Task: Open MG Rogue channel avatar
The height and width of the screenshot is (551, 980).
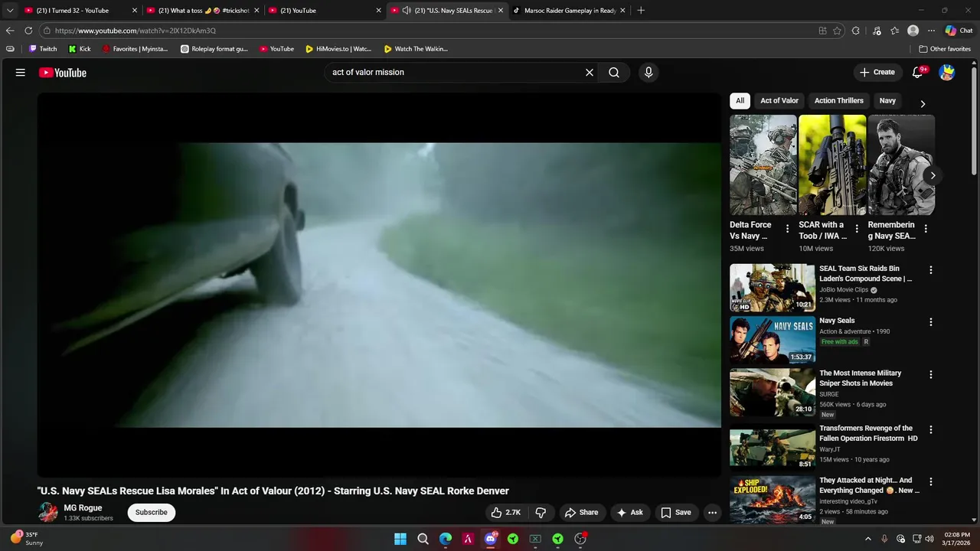Action: coord(48,513)
